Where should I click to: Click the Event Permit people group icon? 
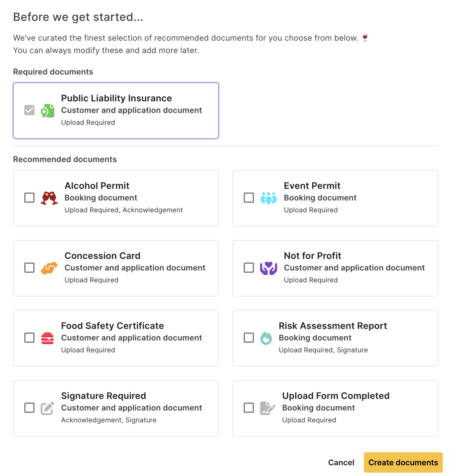tap(269, 198)
